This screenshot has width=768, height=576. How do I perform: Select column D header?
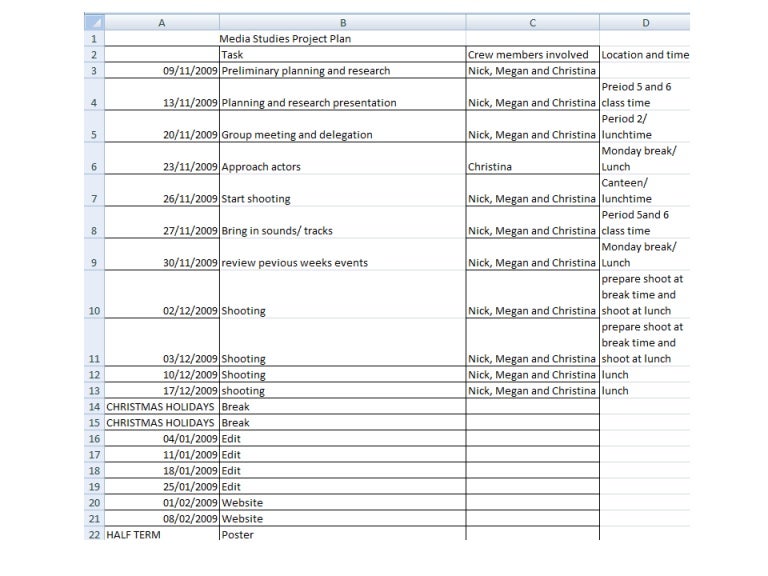pyautogui.click(x=644, y=22)
